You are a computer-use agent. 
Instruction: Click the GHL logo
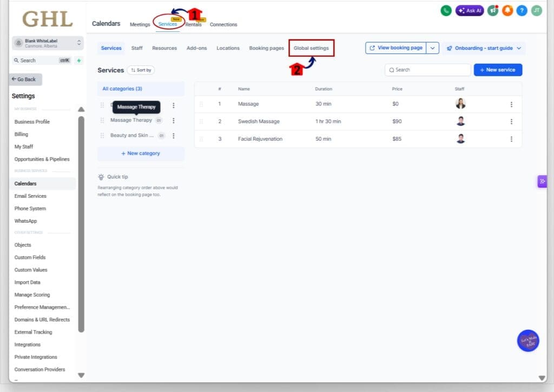click(48, 19)
